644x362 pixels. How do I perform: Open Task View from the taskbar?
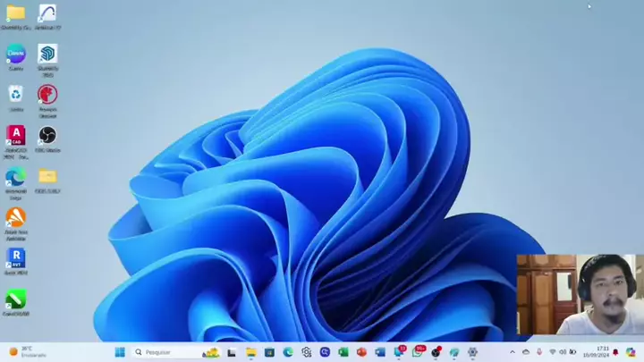[x=232, y=352]
